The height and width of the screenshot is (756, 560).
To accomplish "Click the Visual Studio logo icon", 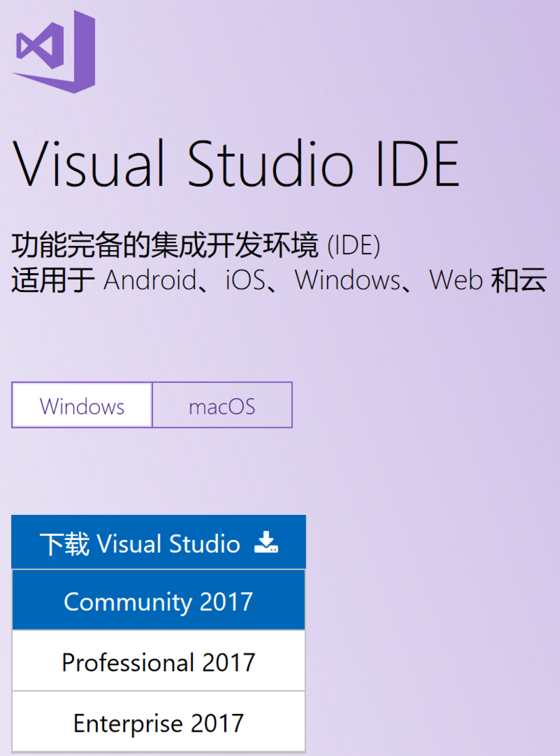I will (x=54, y=51).
